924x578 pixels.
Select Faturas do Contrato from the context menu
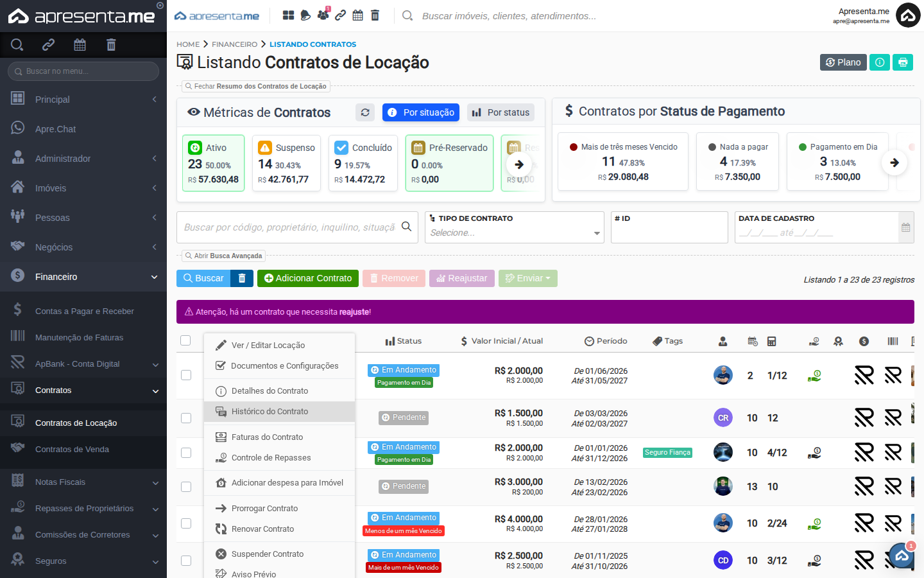(x=266, y=437)
